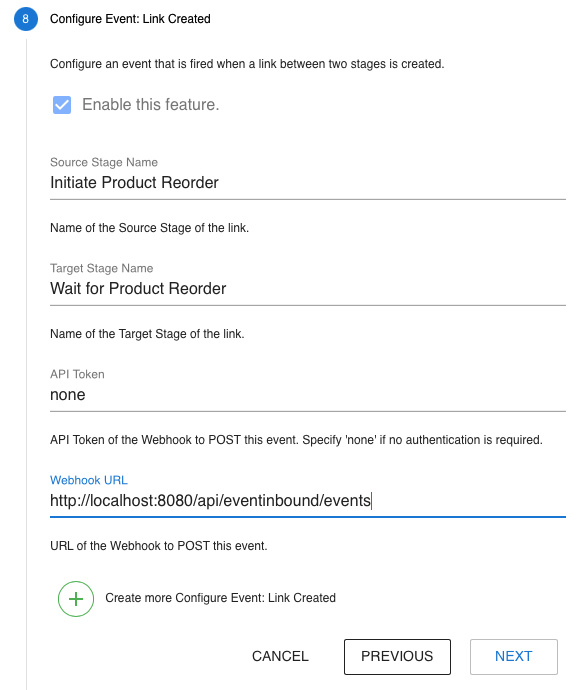Click the API Token field containing 'none'
586x690 pixels.
point(308,395)
